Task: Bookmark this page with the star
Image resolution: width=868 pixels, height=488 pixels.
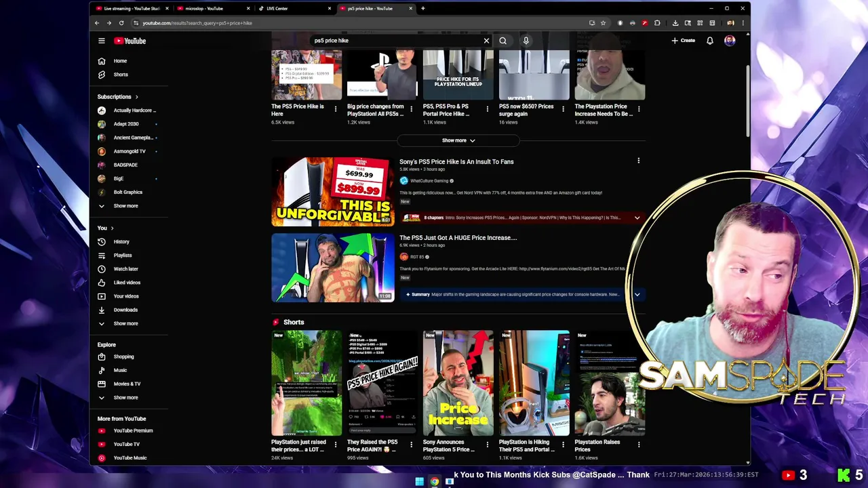Action: click(x=603, y=23)
